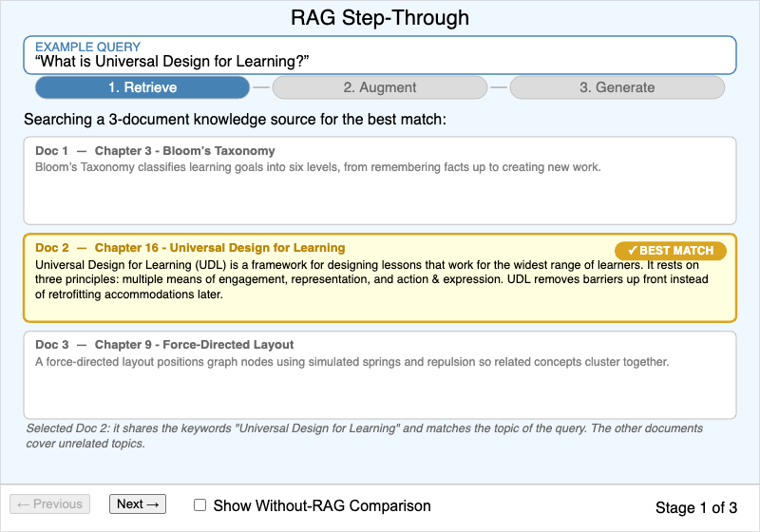This screenshot has height=532, width=760.
Task: Click the example query text box
Action: [x=380, y=55]
